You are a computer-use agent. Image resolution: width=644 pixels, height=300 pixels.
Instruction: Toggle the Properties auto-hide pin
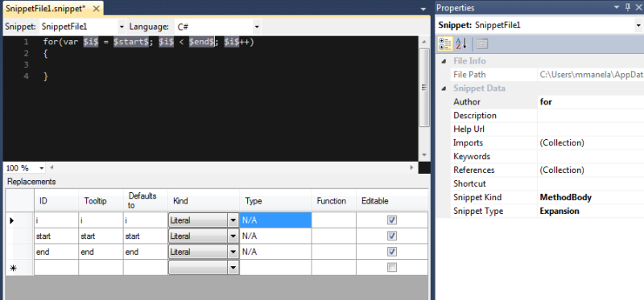(x=628, y=7)
